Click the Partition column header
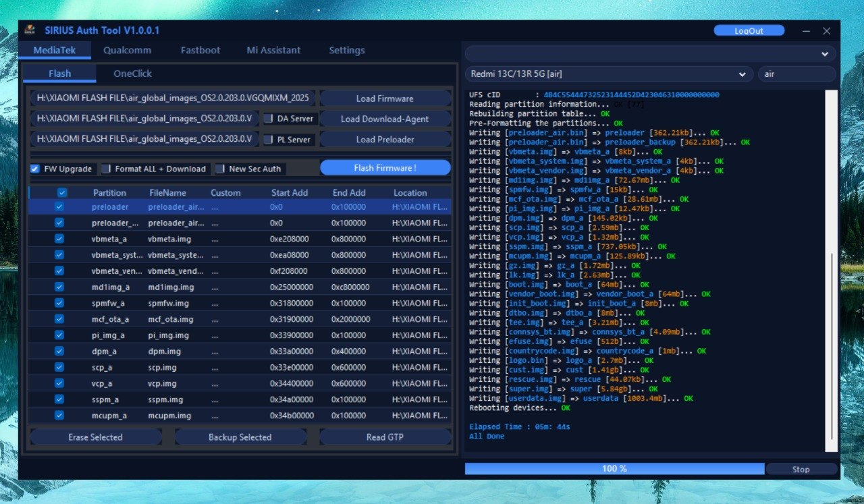 [109, 193]
